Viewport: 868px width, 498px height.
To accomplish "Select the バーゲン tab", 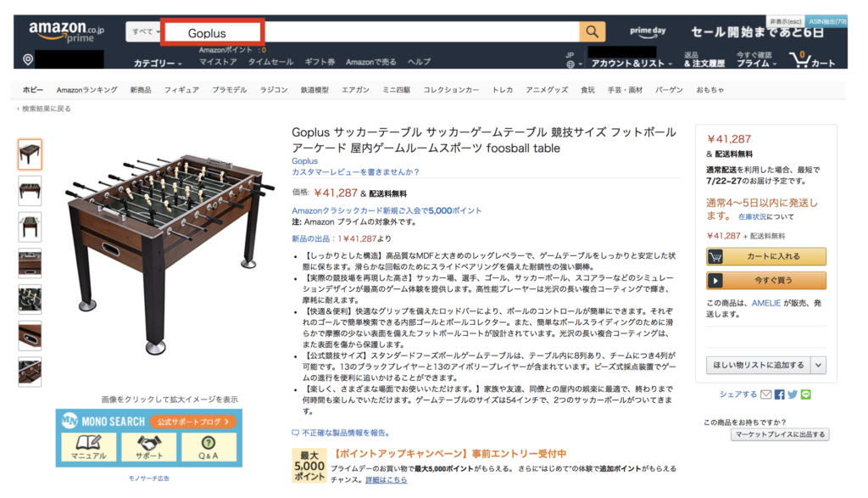I will click(669, 90).
